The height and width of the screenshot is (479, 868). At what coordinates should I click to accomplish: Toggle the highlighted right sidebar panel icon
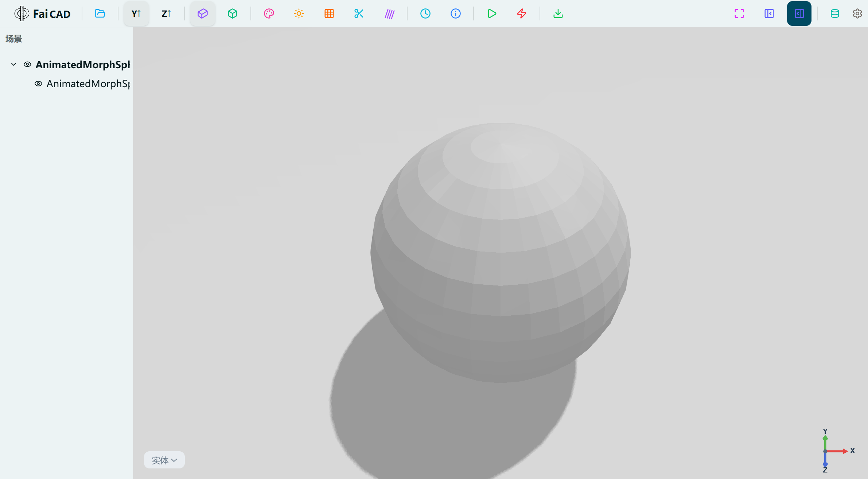(799, 13)
